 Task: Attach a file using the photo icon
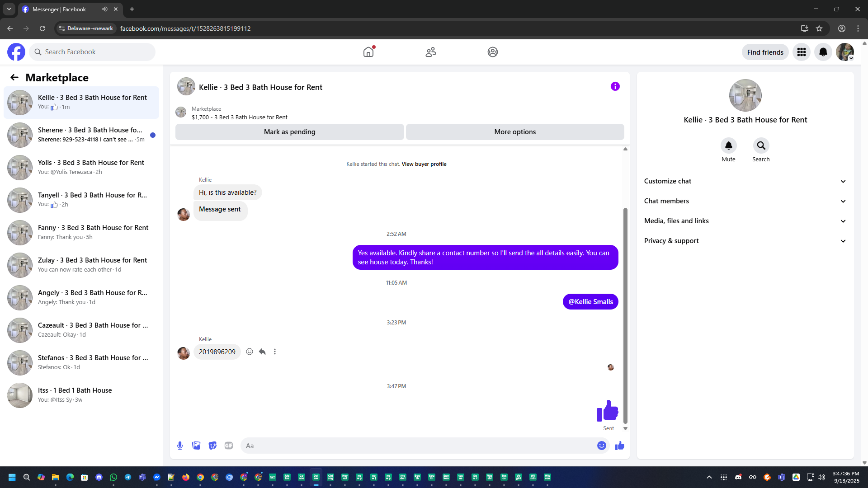[x=196, y=446]
